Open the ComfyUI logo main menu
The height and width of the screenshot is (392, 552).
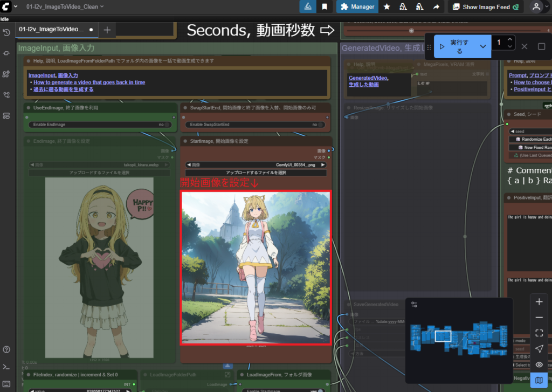(6, 6)
